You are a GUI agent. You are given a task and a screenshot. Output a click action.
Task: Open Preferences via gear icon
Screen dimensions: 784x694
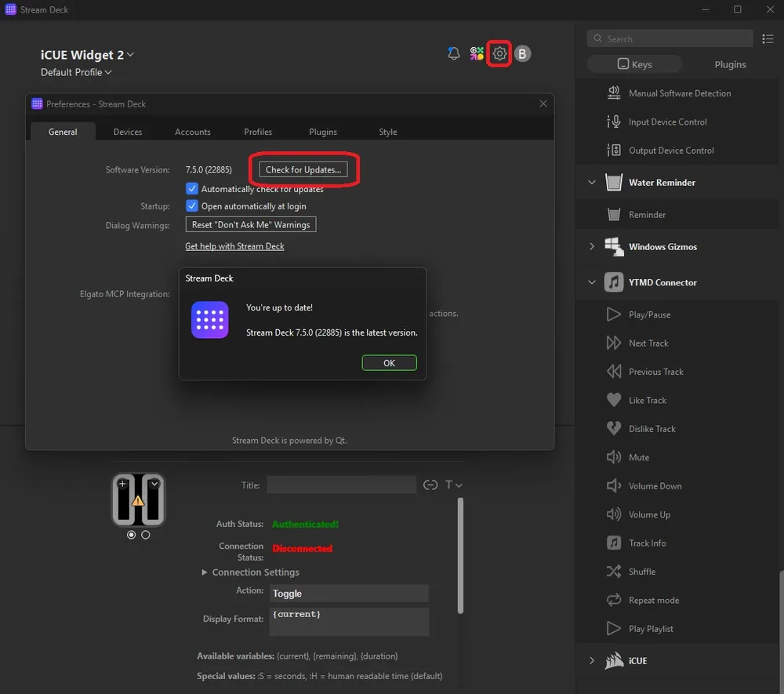tap(499, 53)
